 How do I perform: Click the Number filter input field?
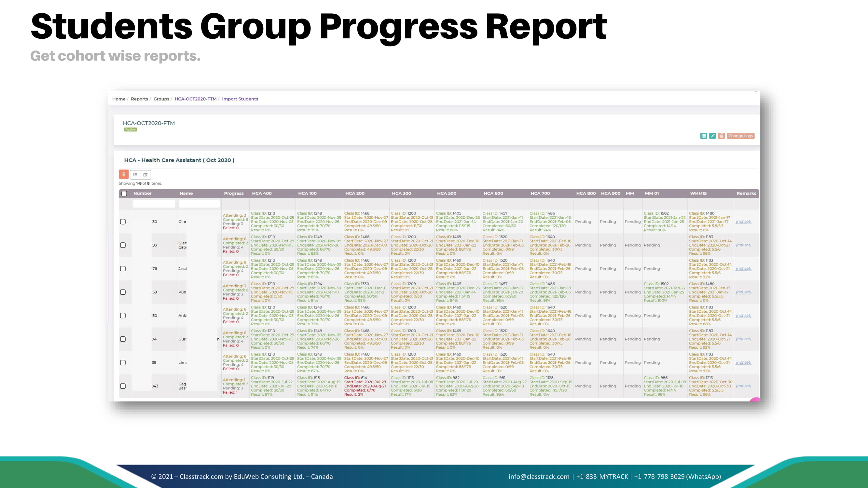coord(154,204)
